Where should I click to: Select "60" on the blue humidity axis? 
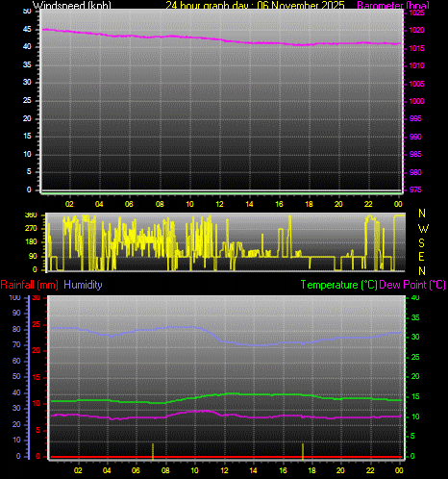16,361
